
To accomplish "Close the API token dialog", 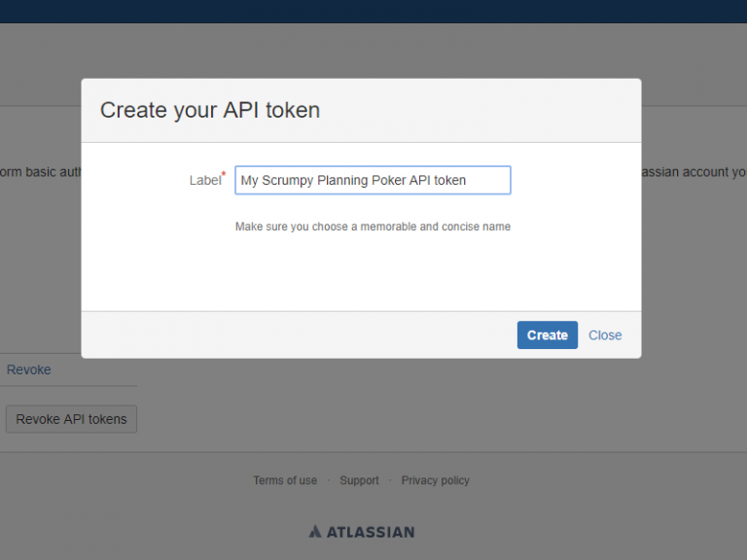I will pos(605,335).
